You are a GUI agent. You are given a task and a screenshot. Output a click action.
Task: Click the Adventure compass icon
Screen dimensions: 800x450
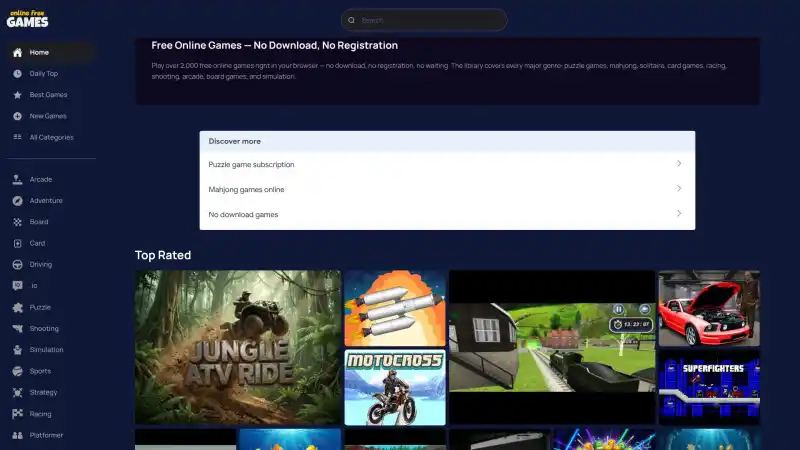coord(17,201)
